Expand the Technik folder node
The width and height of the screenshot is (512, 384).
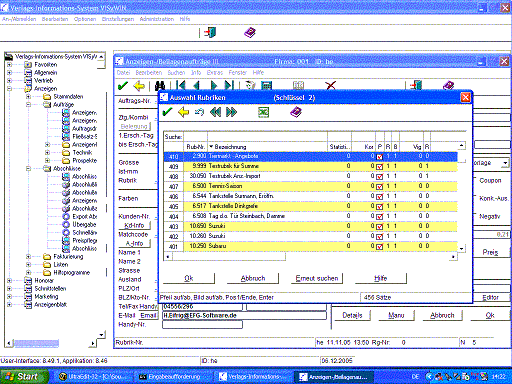point(47,152)
